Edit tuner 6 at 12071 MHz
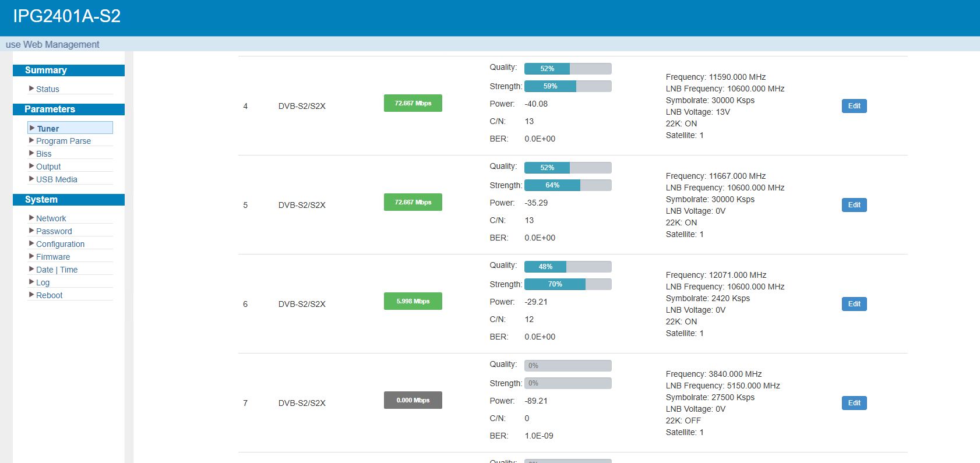The width and height of the screenshot is (980, 463). click(x=854, y=304)
